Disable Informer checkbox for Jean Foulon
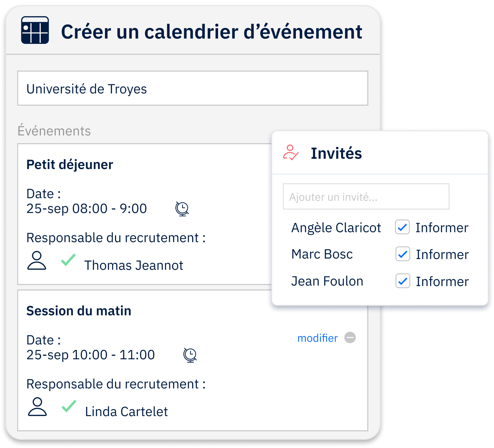The width and height of the screenshot is (494, 448). (403, 281)
